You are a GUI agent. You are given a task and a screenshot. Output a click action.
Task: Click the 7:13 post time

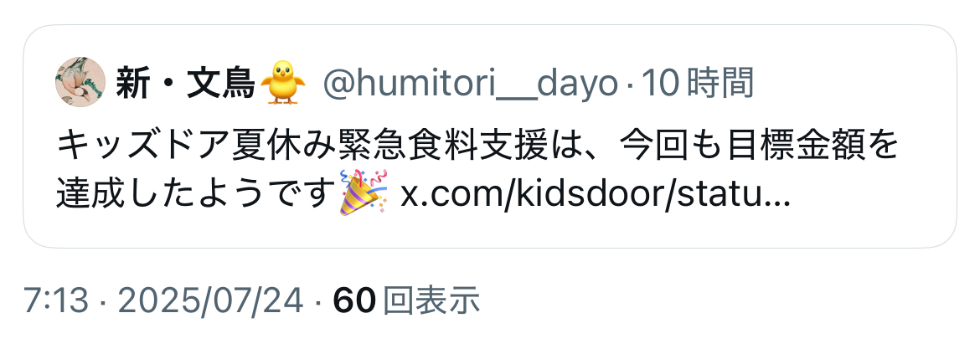pyautogui.click(x=57, y=301)
